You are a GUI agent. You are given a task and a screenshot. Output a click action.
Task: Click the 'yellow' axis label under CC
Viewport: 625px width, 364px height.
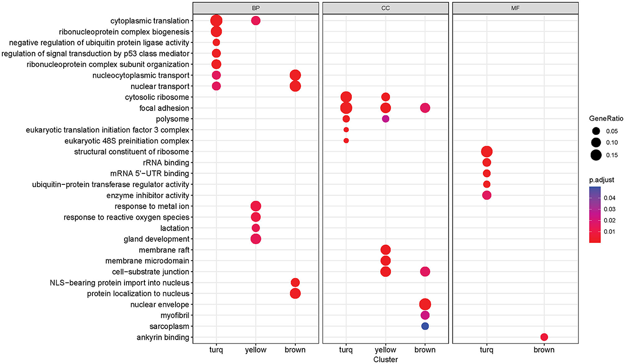[385, 350]
